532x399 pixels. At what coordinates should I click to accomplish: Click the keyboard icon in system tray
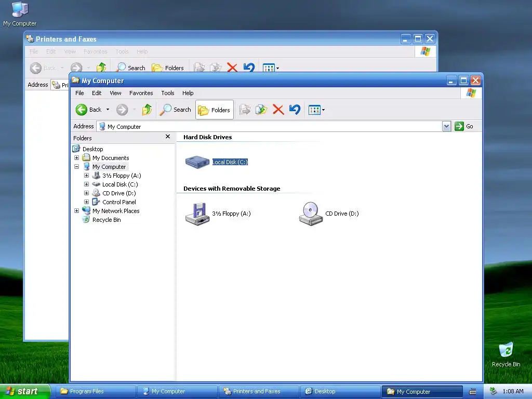pos(473,392)
